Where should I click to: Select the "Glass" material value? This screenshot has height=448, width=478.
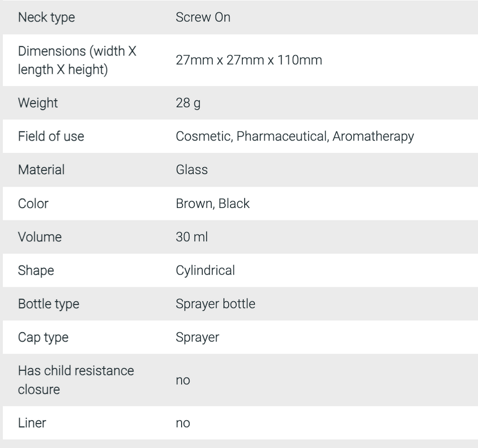tap(192, 170)
